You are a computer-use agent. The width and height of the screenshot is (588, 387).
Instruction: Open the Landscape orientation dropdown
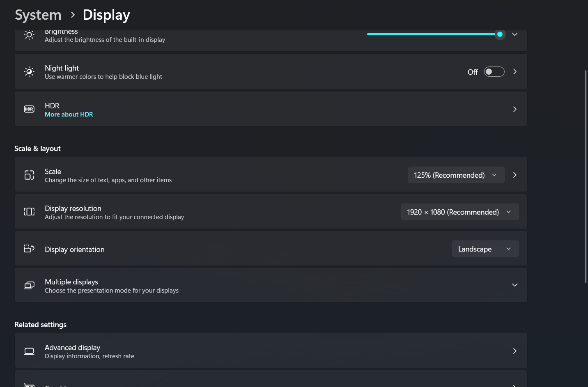point(485,249)
